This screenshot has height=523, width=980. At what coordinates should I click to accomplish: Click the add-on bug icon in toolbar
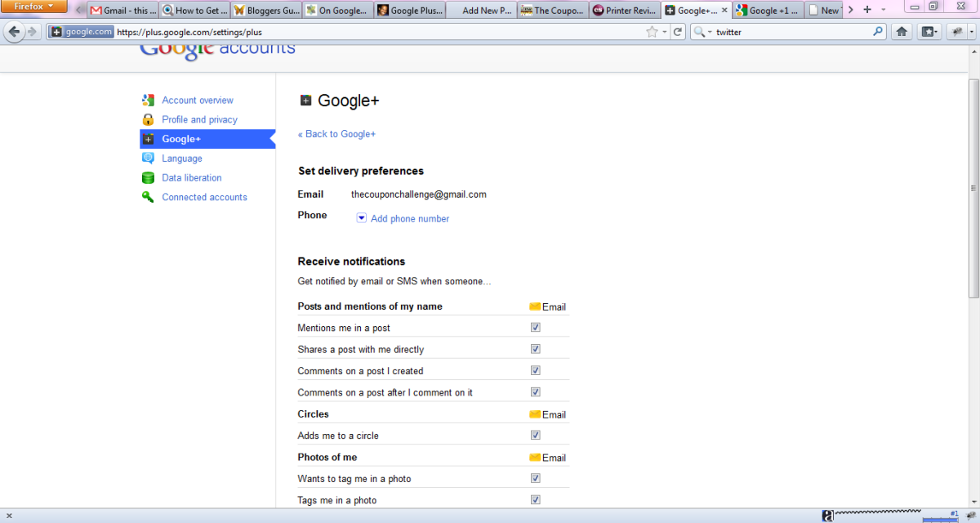956,32
